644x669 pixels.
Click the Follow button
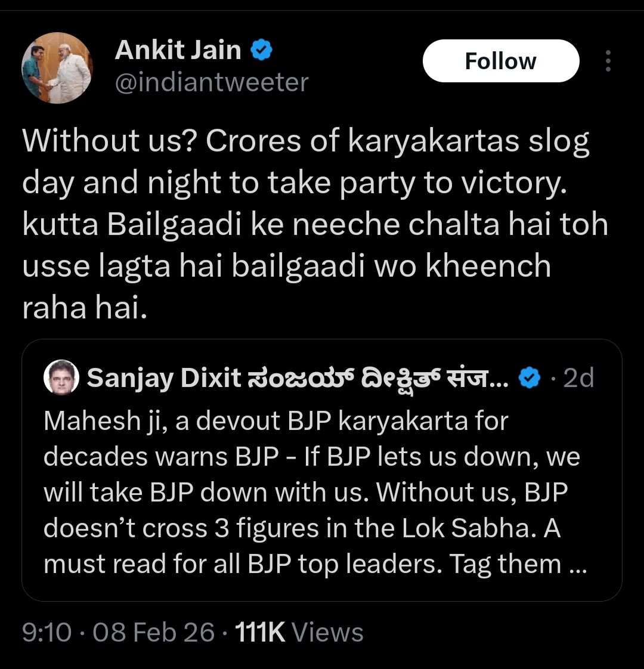point(500,61)
